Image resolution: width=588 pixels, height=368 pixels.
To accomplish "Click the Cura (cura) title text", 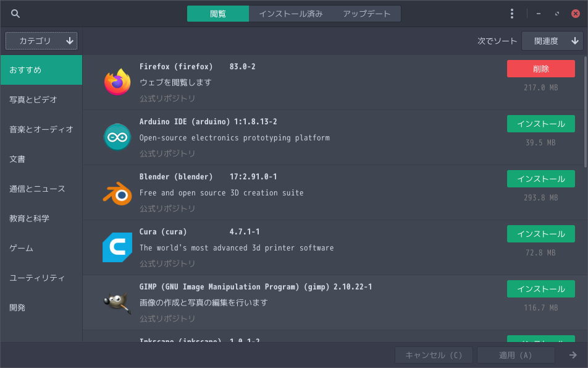I will pyautogui.click(x=163, y=232).
